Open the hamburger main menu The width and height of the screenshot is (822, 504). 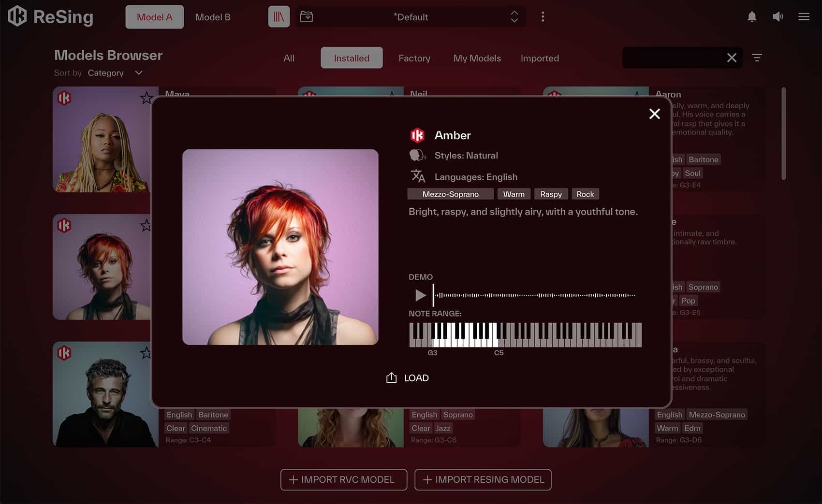tap(804, 17)
